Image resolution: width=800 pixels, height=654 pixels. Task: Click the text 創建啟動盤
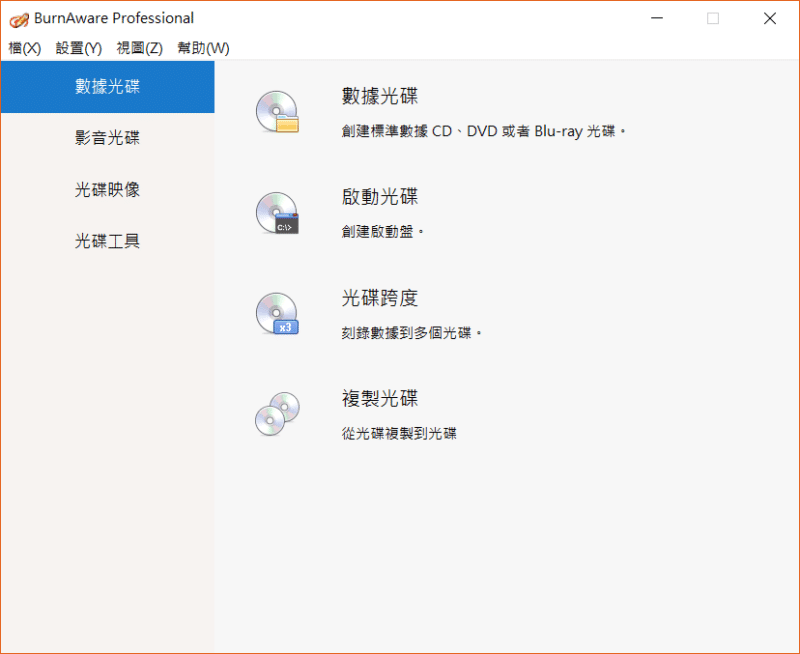coord(383,232)
